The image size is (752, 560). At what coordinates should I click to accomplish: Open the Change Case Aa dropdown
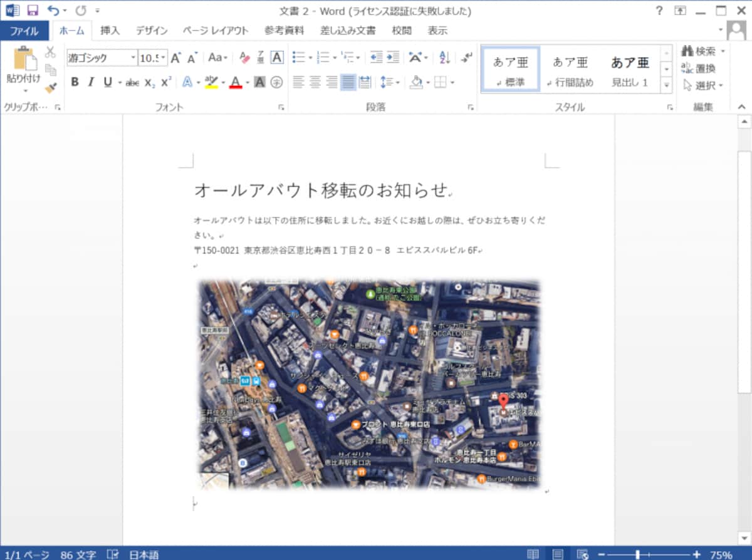pos(218,58)
